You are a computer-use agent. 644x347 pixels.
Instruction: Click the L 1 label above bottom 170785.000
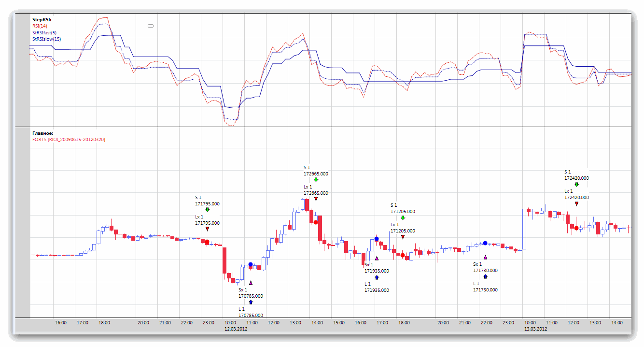click(242, 309)
